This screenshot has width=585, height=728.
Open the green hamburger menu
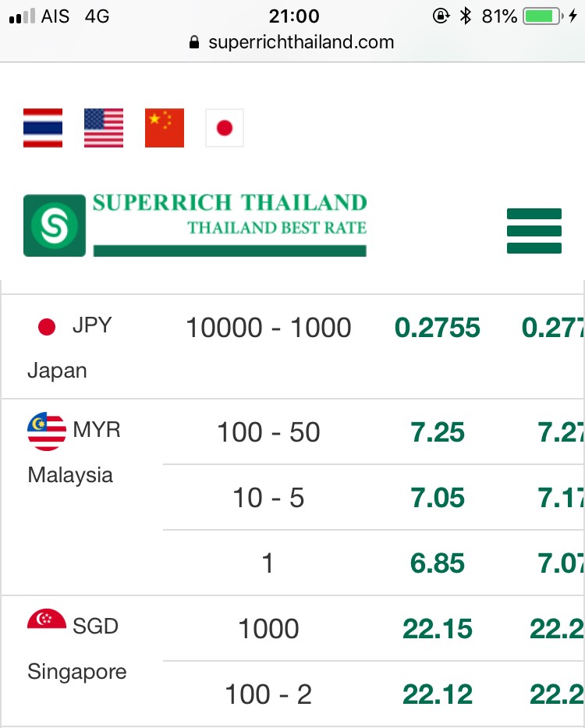click(534, 231)
